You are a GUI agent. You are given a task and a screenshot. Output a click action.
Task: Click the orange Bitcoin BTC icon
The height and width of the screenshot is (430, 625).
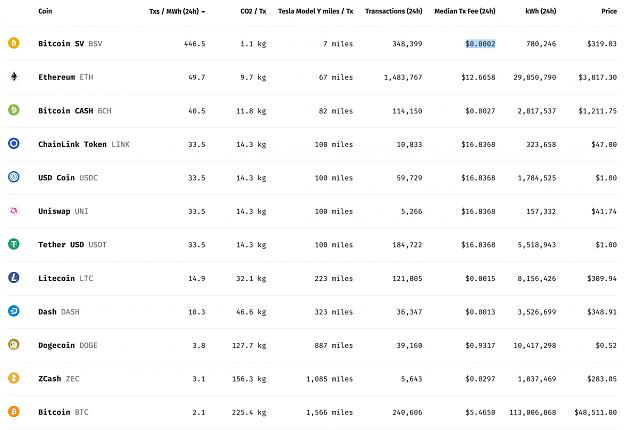[14, 411]
